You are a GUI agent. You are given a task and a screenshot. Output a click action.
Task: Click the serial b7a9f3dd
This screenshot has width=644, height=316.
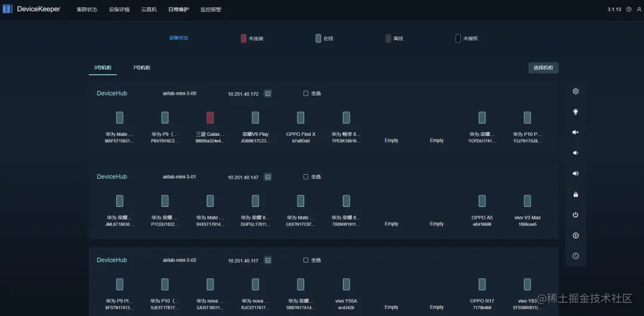point(301,141)
